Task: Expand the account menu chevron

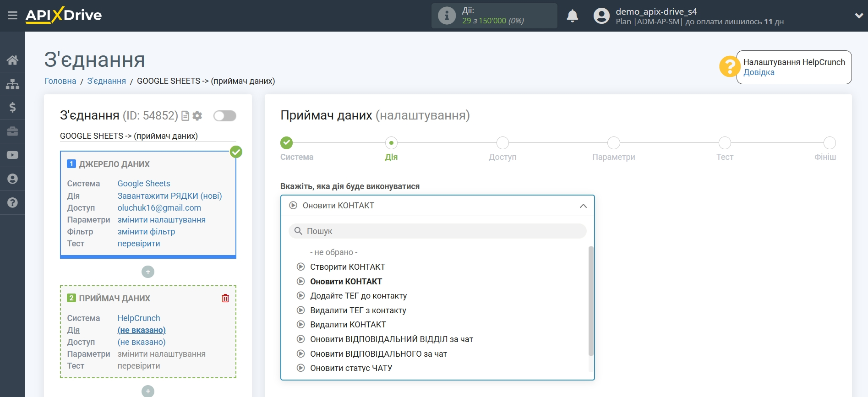Action: [x=859, y=16]
